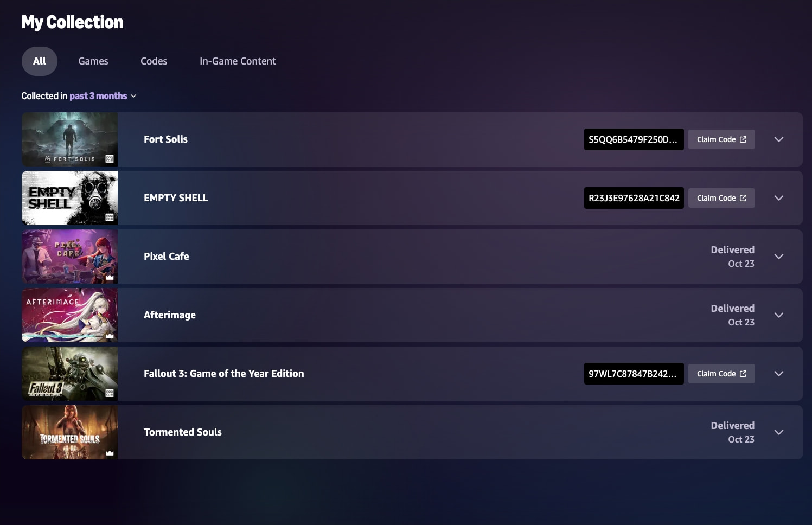Open the past 3 months filter dropdown
The image size is (812, 525).
(103, 96)
